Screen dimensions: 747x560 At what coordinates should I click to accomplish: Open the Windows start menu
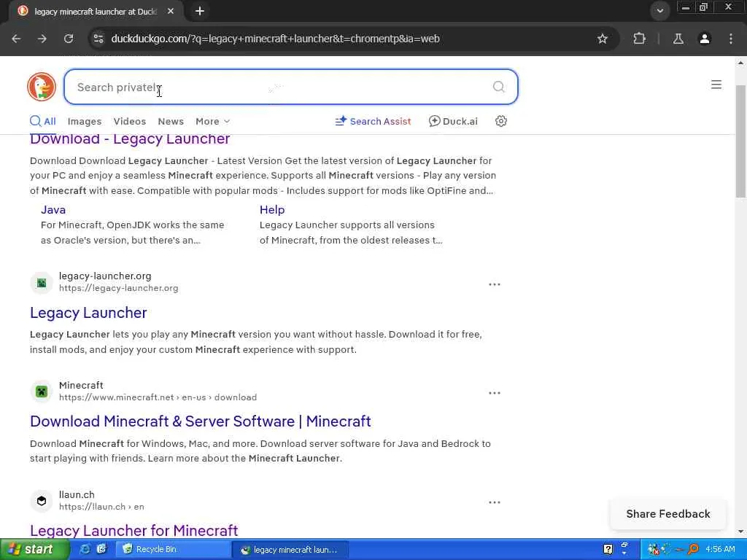34,550
